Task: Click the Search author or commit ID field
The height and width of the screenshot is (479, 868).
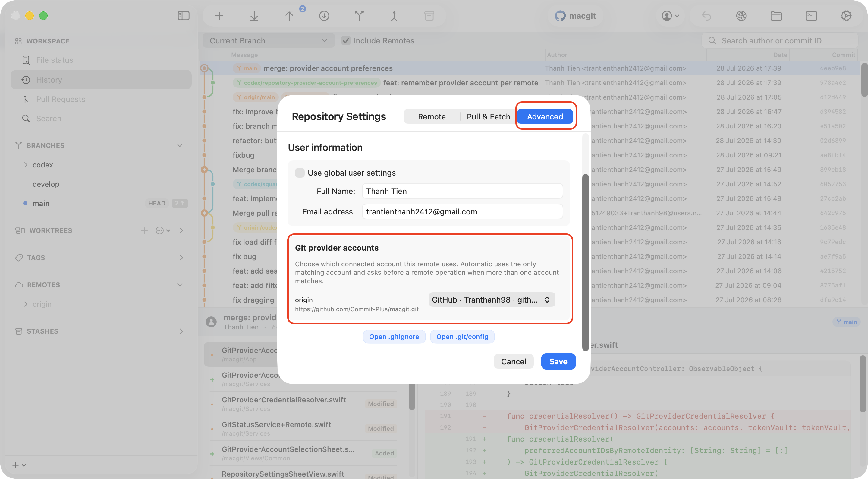Action: 780,41
